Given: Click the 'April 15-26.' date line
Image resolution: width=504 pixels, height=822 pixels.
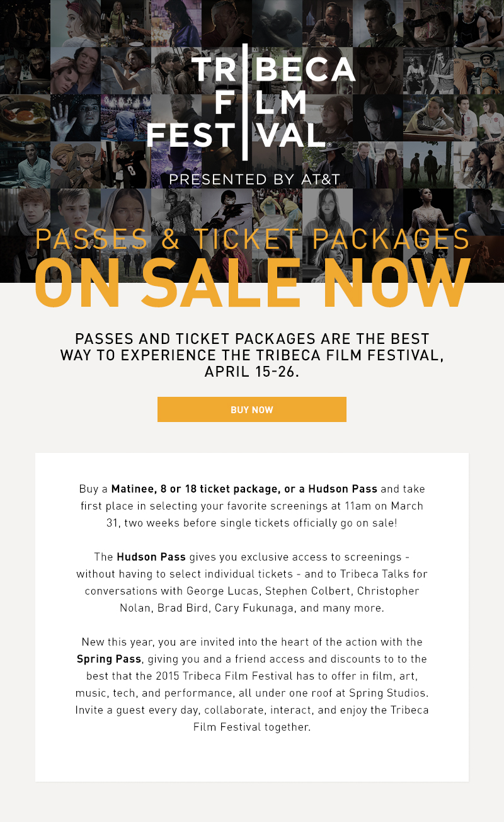Looking at the screenshot, I should (x=252, y=372).
